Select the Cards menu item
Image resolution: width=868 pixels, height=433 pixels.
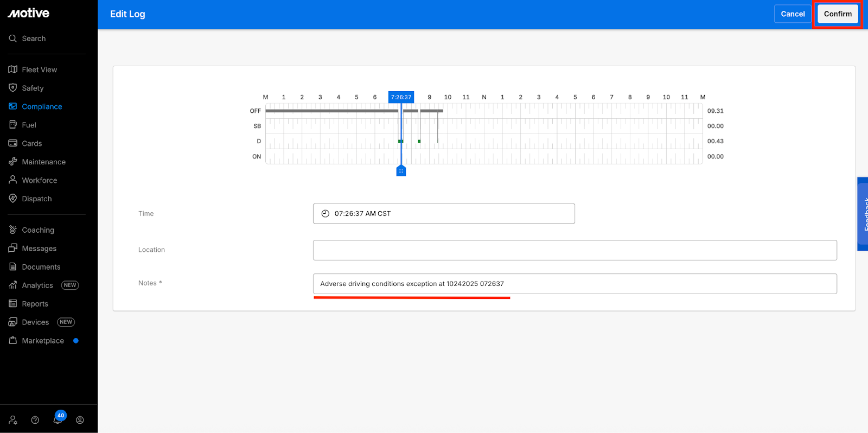31,143
